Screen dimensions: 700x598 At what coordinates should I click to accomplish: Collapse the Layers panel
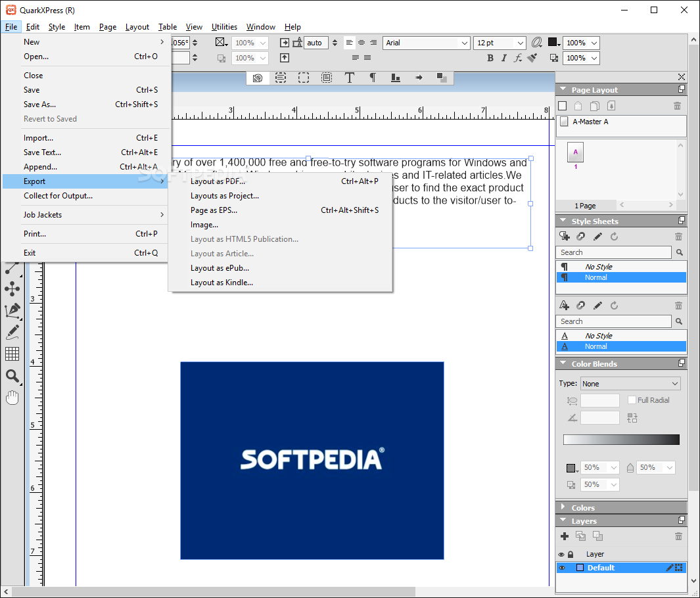click(x=563, y=520)
